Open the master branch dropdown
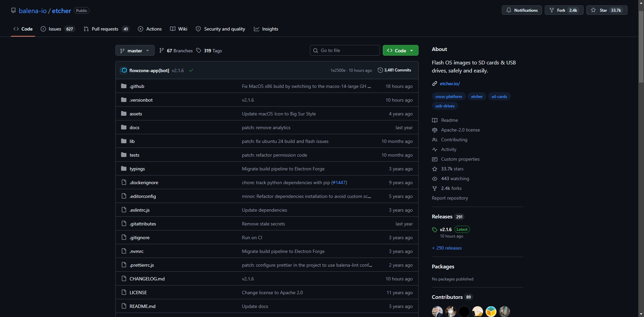The height and width of the screenshot is (317, 644). pyautogui.click(x=135, y=51)
